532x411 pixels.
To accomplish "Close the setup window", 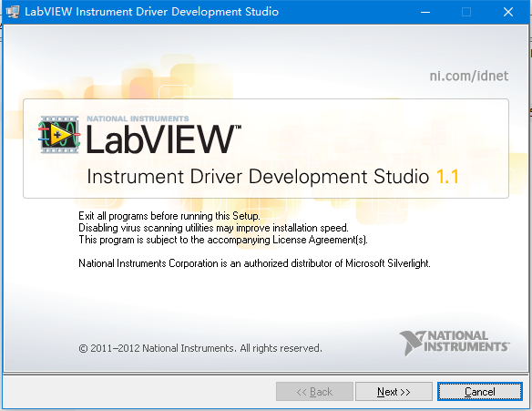I will pos(508,12).
